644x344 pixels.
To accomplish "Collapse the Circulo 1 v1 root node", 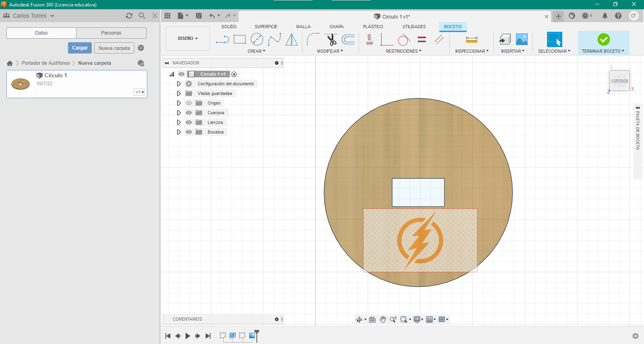I will coord(172,74).
